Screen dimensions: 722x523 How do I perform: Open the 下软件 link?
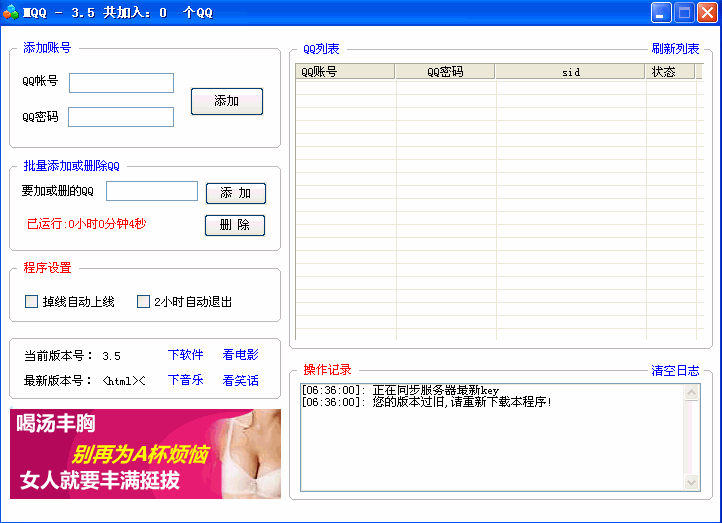coord(186,354)
